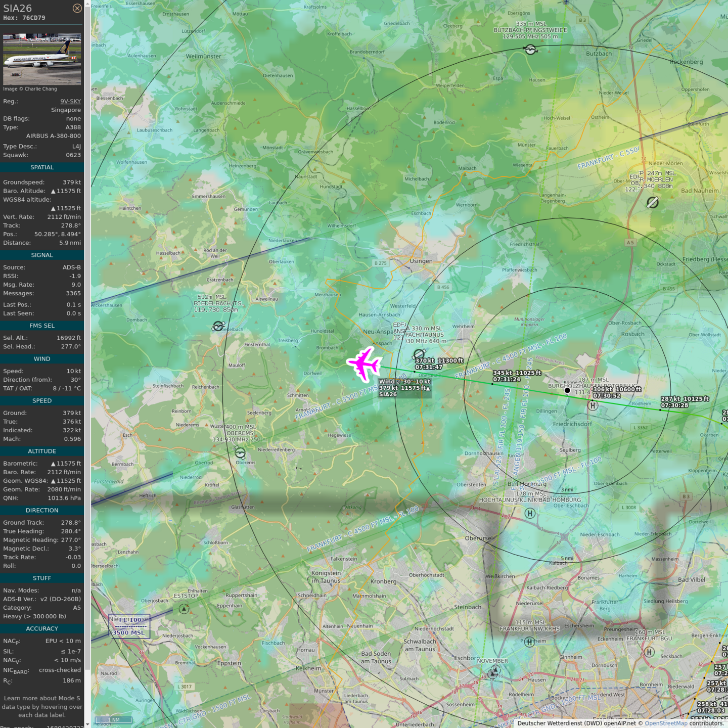Image resolution: width=728 pixels, height=728 pixels.
Task: Select the Oberems airfield symbol
Action: pyautogui.click(x=240, y=453)
